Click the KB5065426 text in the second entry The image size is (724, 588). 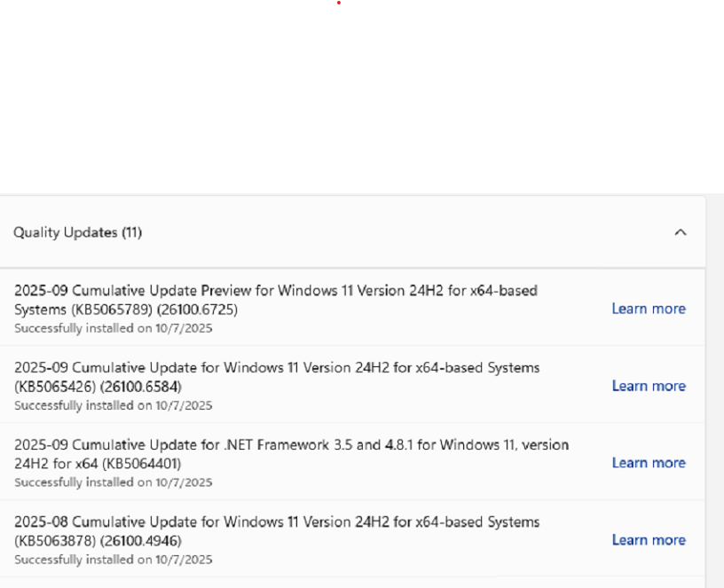point(55,388)
